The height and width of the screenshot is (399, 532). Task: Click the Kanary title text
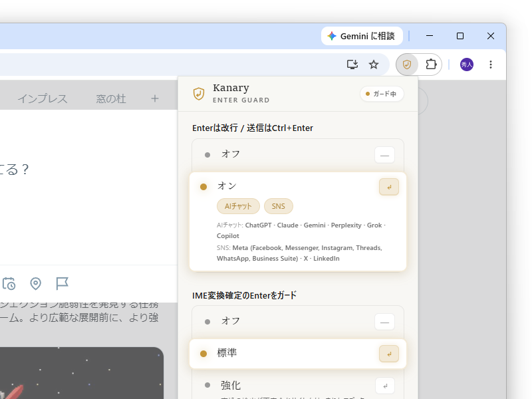tap(231, 88)
